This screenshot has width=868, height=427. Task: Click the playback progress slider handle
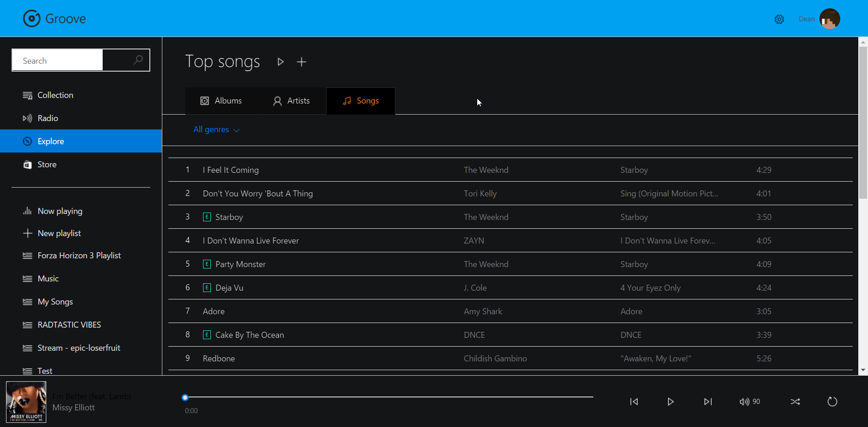185,397
